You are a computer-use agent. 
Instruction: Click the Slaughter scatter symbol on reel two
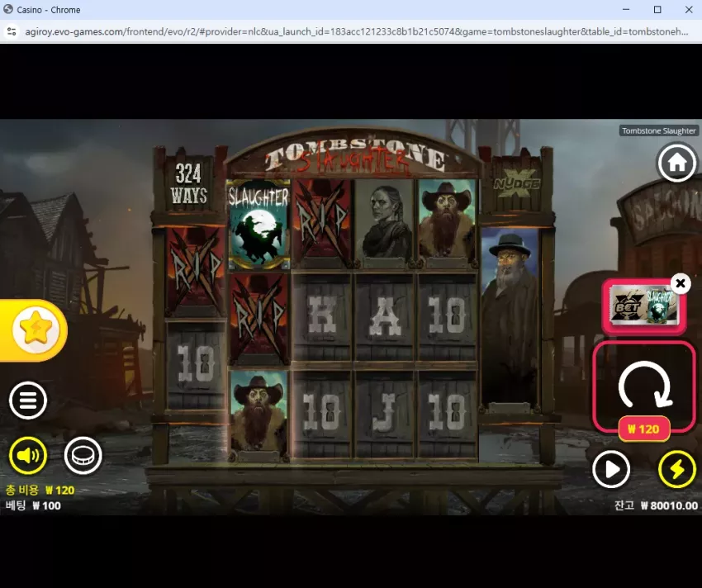coord(259,225)
